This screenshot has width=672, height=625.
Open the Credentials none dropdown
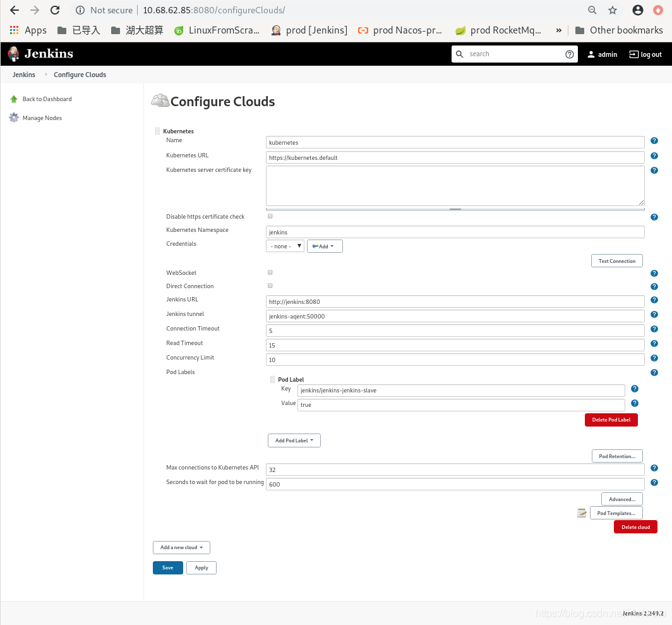[x=285, y=246]
